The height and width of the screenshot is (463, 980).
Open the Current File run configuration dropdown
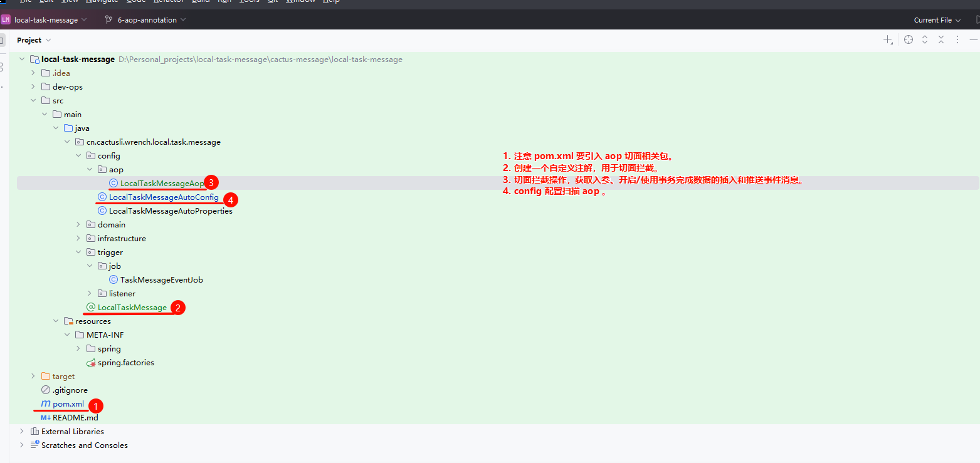[x=937, y=20]
